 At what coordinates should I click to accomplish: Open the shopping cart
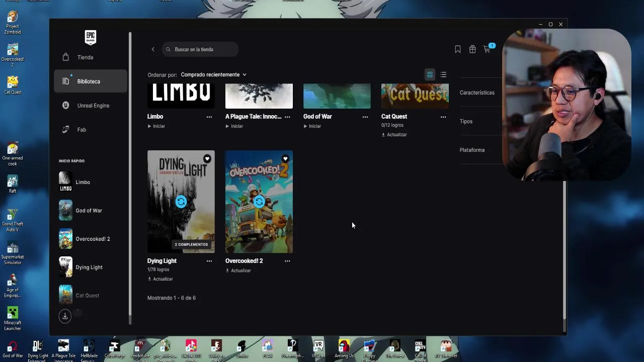[x=487, y=49]
